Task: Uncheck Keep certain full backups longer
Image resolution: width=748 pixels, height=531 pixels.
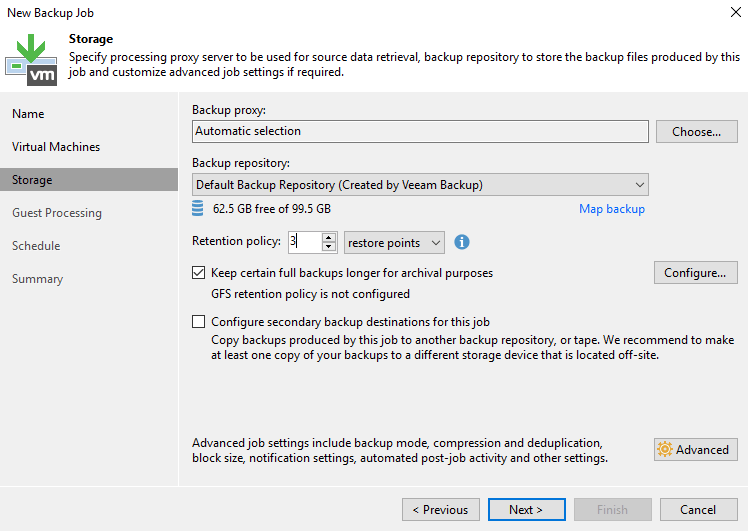Action: pos(198,273)
